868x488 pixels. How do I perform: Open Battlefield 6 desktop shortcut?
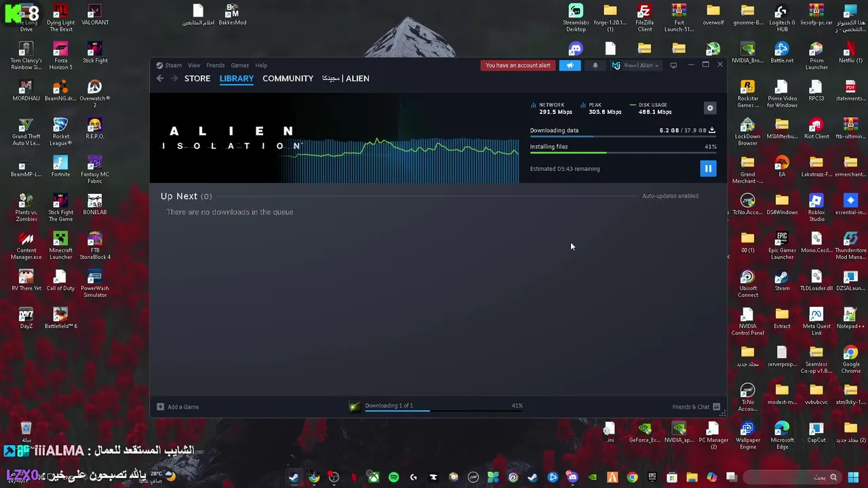(60, 319)
